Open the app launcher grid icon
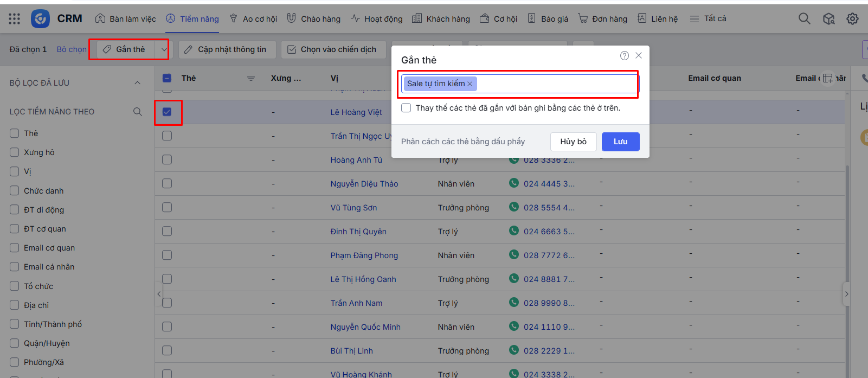Image resolution: width=868 pixels, height=378 pixels. tap(15, 19)
